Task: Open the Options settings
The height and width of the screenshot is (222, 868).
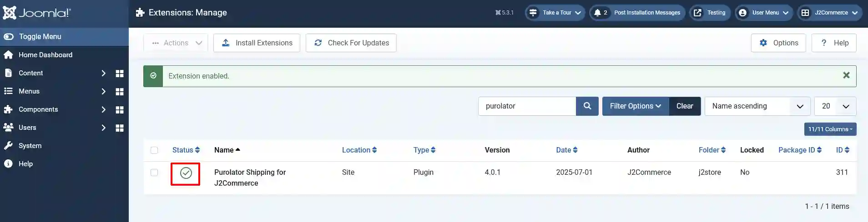Action: 778,43
